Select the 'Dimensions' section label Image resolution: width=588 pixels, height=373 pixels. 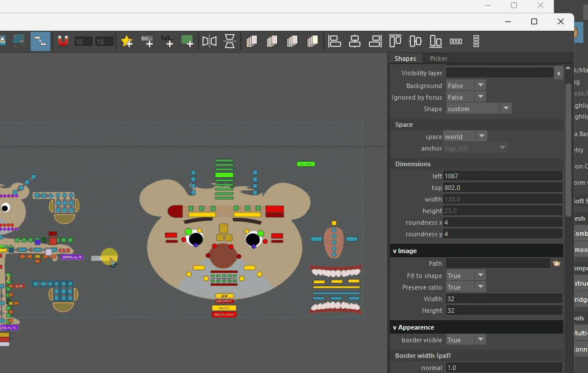[413, 164]
